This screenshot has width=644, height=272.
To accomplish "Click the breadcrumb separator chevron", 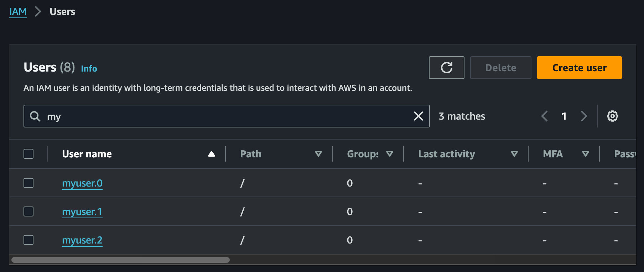I will tap(38, 12).
